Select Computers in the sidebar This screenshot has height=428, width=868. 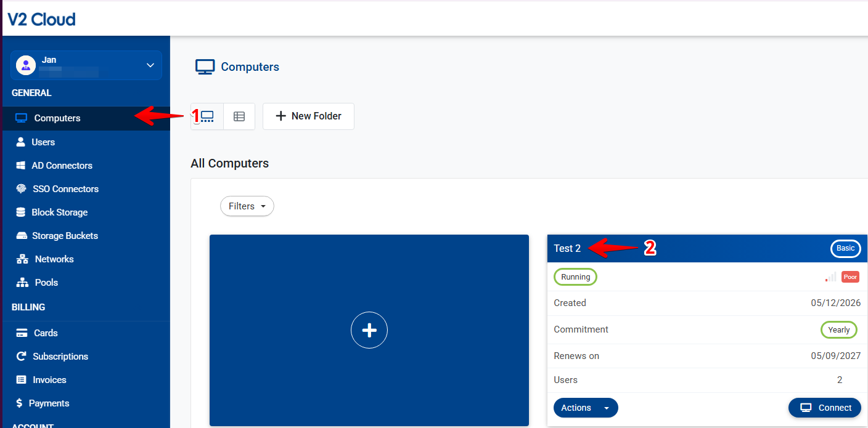pos(86,118)
